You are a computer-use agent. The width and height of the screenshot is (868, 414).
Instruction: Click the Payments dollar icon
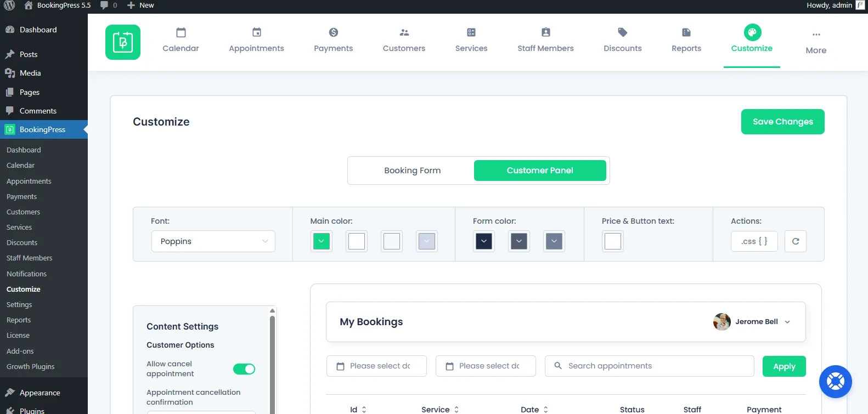[x=334, y=32]
